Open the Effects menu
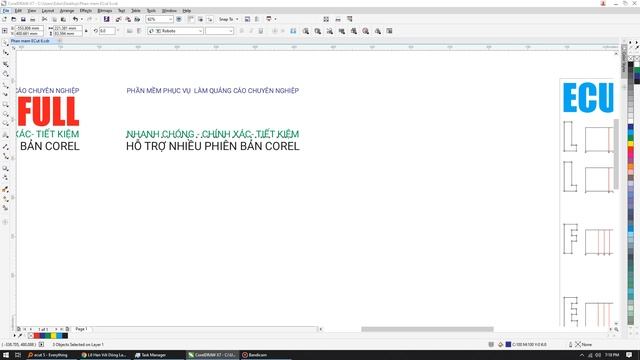 coord(86,11)
